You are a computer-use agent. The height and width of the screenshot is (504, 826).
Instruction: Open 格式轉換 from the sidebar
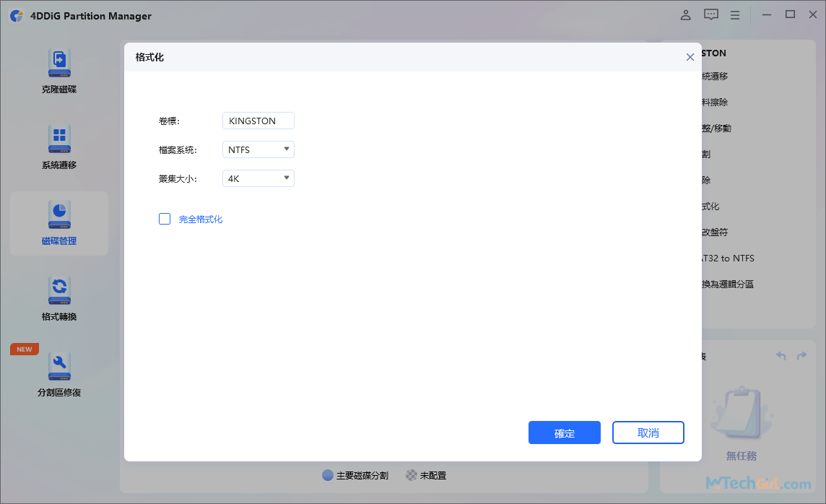pos(59,298)
